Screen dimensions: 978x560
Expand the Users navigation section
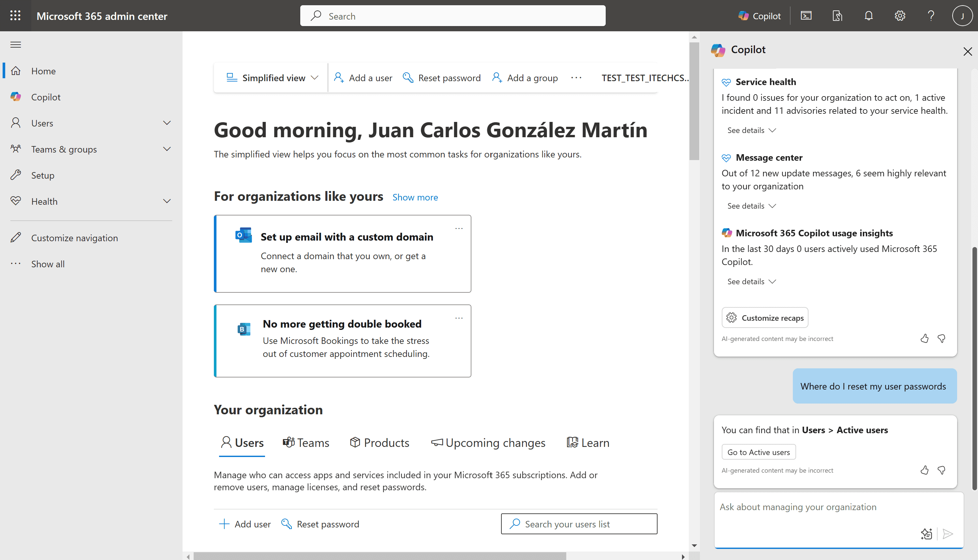(x=167, y=123)
